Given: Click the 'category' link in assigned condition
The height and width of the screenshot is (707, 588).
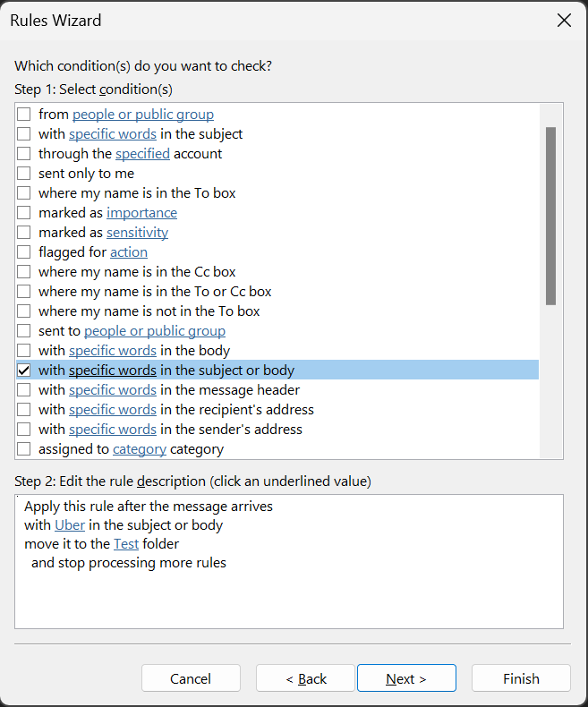Looking at the screenshot, I should click(140, 449).
